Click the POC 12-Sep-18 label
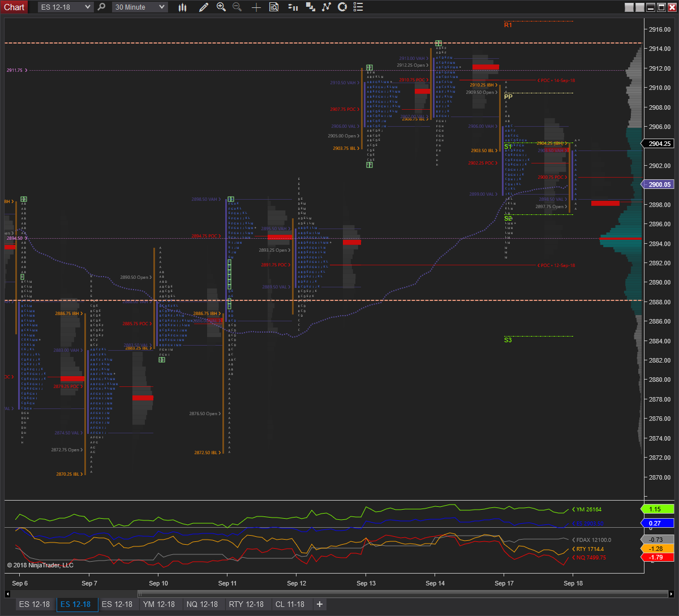 coord(556,265)
